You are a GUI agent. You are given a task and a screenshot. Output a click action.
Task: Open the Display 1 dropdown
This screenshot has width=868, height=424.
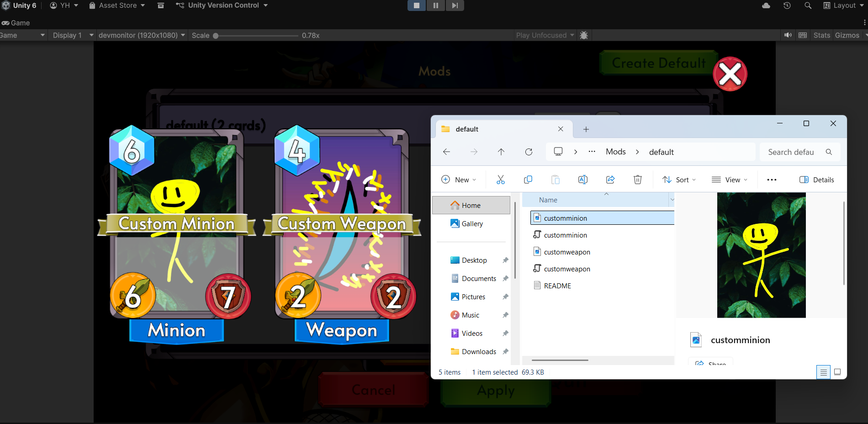tap(73, 35)
